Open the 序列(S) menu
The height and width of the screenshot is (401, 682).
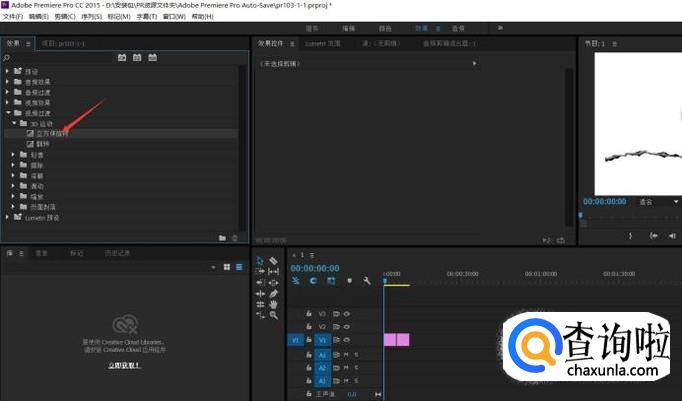(91, 17)
